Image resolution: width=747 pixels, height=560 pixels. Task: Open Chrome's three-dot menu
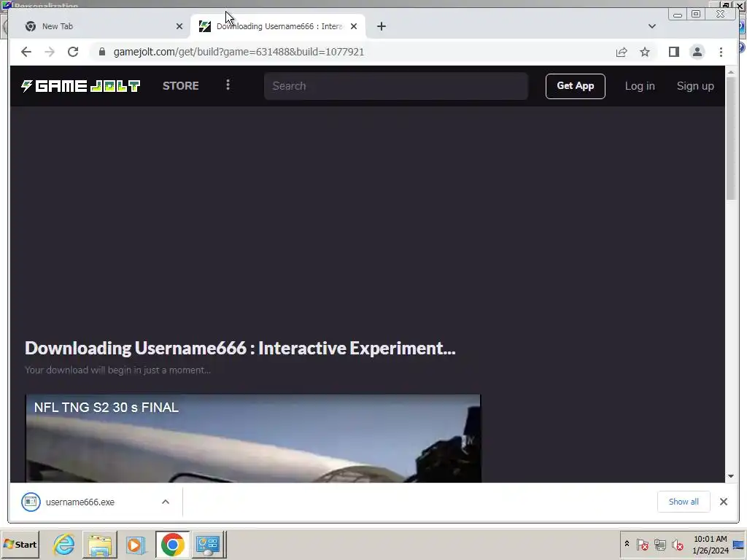pos(721,52)
